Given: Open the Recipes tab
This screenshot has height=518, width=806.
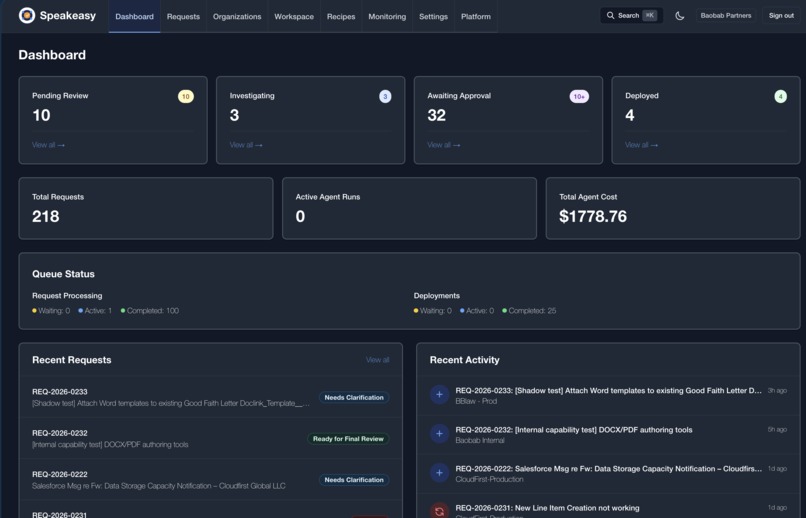Looking at the screenshot, I should tap(341, 16).
